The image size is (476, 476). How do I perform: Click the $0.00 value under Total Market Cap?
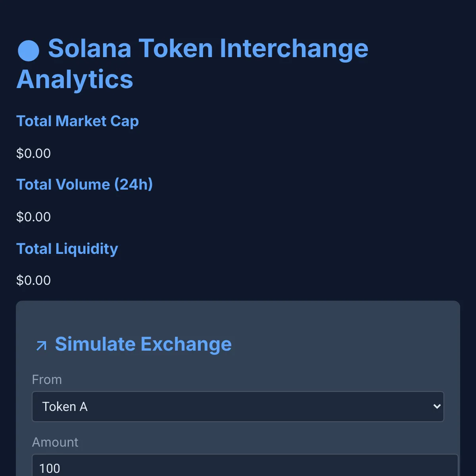(33, 153)
